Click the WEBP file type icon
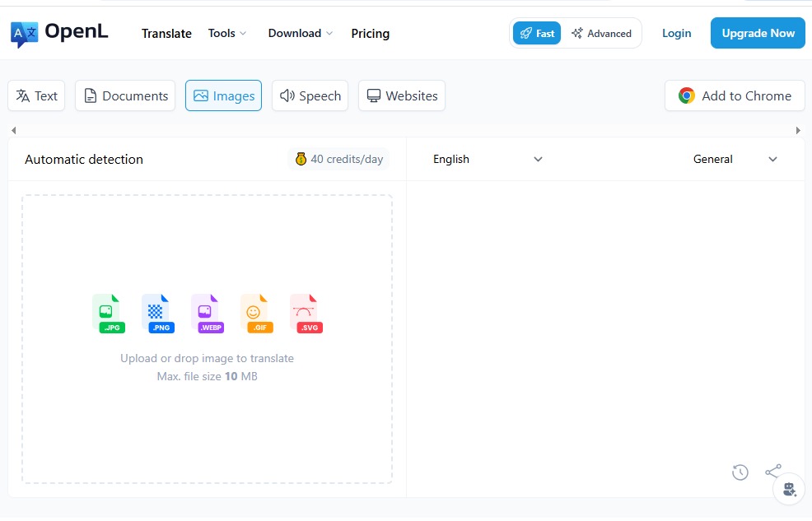Viewport: 812px width, 521px height. (x=206, y=313)
